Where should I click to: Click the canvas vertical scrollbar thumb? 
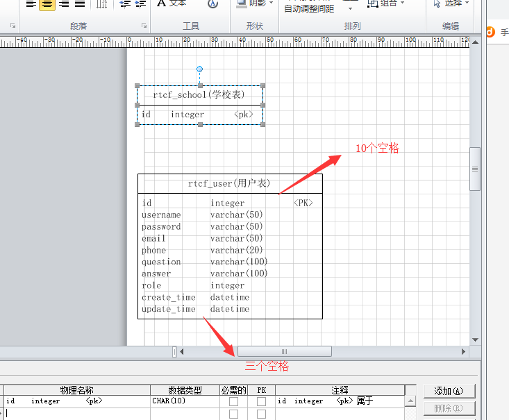click(475, 169)
